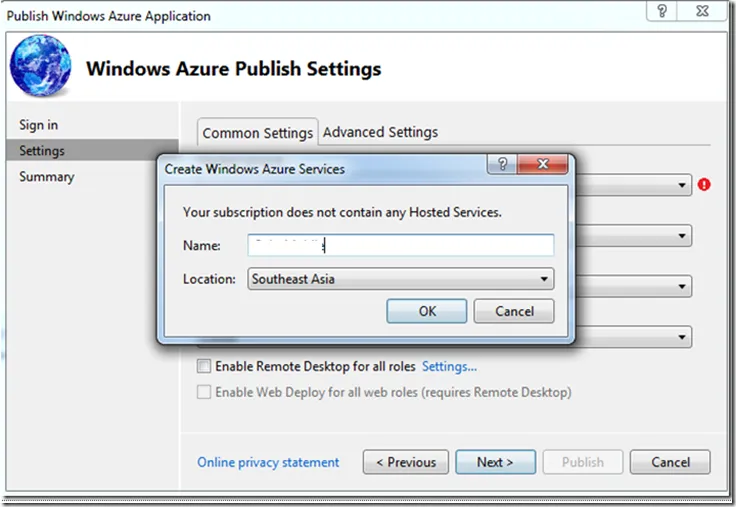Click the red error indicator icon

(704, 184)
